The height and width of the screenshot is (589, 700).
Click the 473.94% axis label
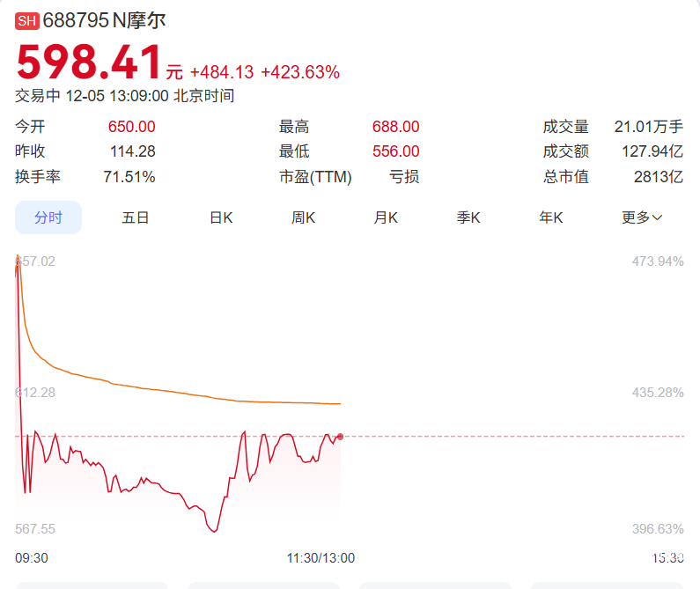pos(658,261)
